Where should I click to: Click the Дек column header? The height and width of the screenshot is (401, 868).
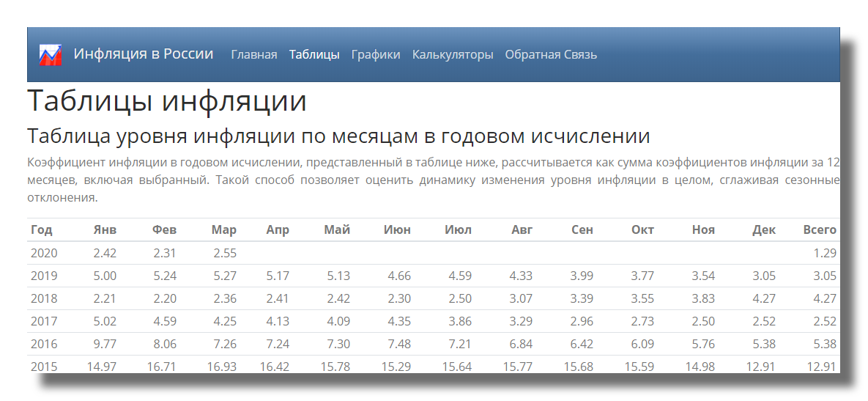(764, 230)
